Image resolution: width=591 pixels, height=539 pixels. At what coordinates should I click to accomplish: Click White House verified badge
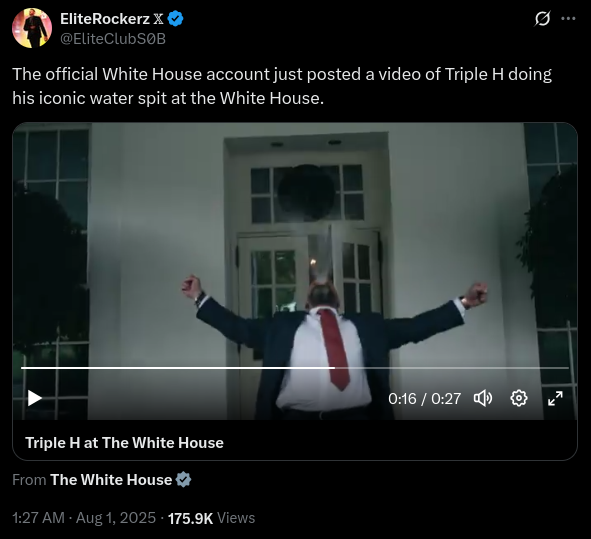click(x=184, y=480)
